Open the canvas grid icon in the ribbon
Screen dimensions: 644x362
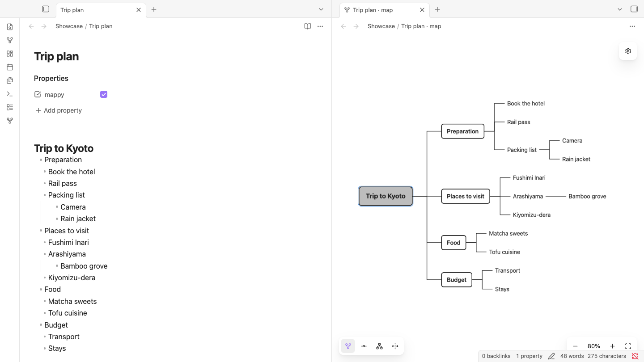tap(10, 54)
